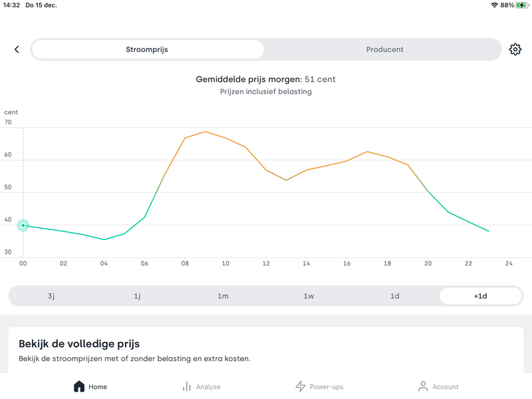532x399 pixels.
Task: Choose the 1d time range
Action: 394,296
